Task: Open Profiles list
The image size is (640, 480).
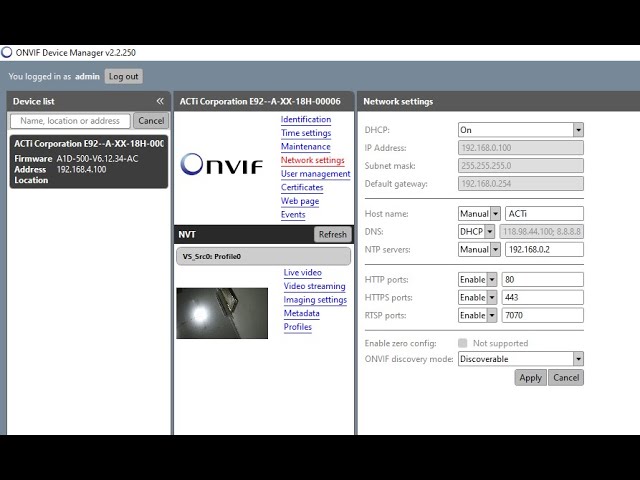Action: pyautogui.click(x=298, y=327)
